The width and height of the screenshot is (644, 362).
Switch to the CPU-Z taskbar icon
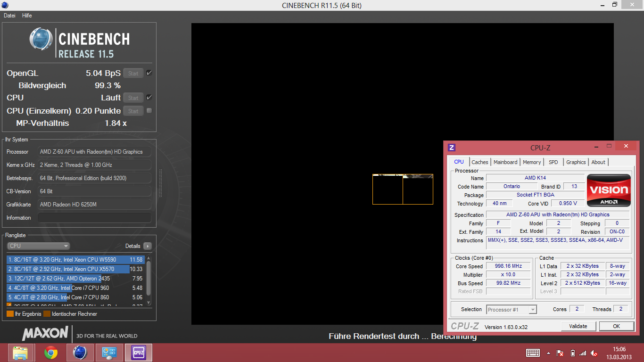pyautogui.click(x=138, y=352)
